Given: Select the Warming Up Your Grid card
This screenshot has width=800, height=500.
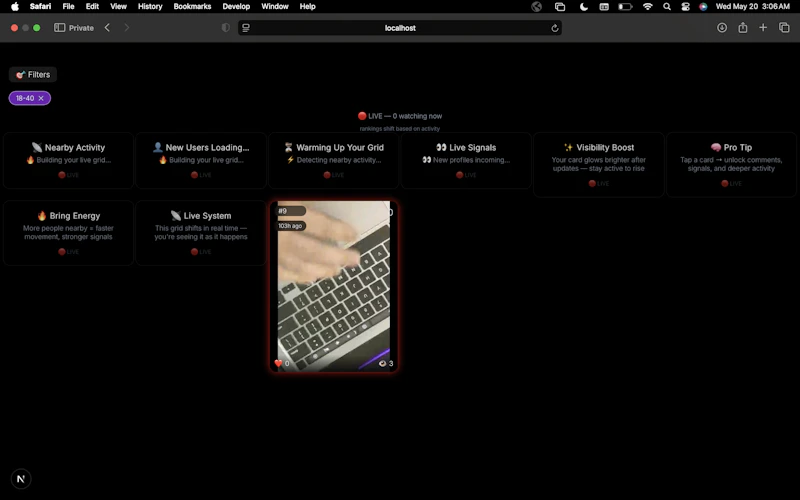Looking at the screenshot, I should (334, 160).
